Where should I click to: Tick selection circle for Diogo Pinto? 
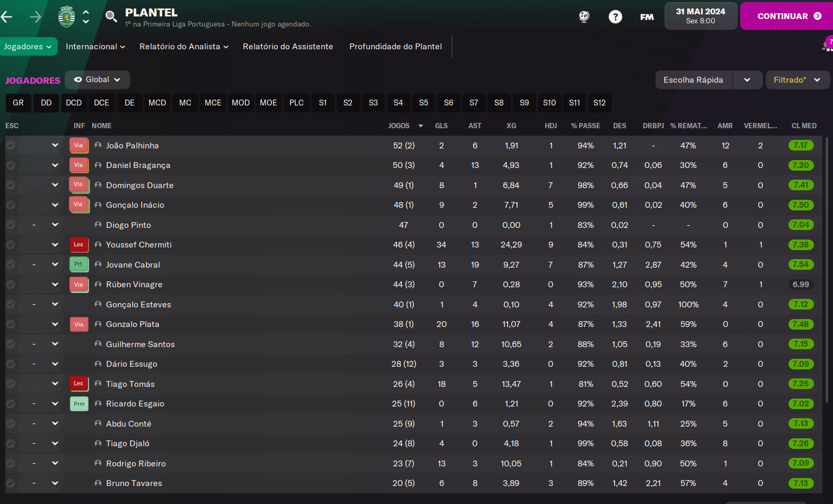[11, 225]
